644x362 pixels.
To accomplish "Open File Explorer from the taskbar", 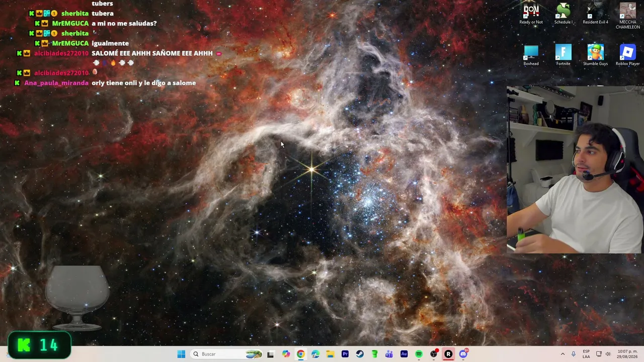I will point(330,354).
